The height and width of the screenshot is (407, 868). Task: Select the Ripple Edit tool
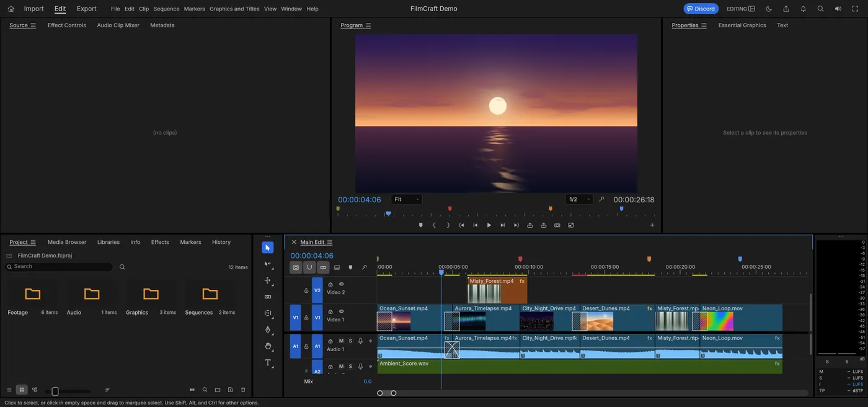coord(268,280)
